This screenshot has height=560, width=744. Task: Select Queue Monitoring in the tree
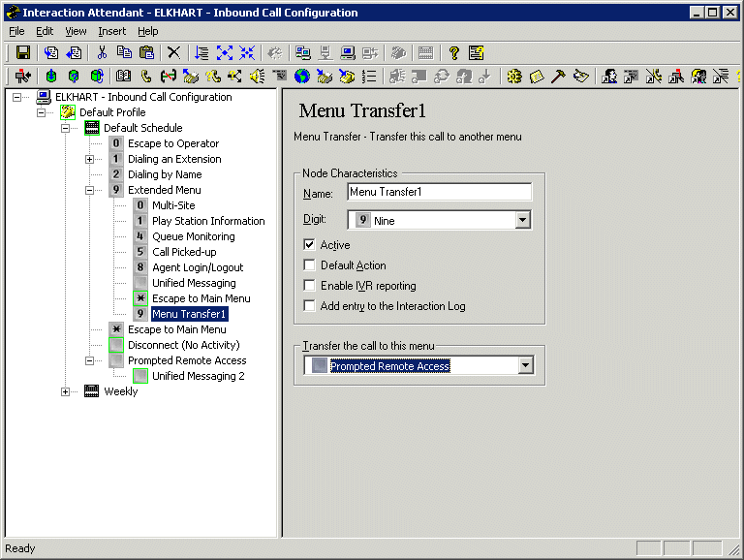pyautogui.click(x=193, y=236)
